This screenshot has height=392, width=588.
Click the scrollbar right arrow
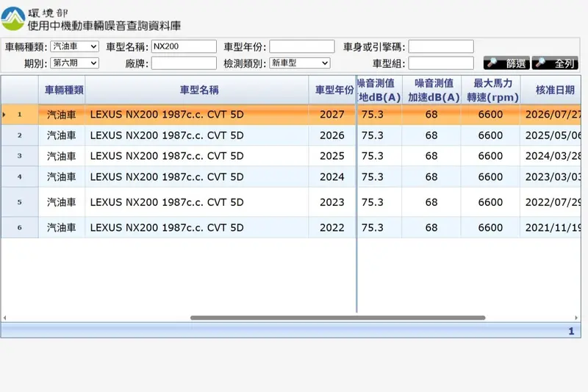(576, 318)
